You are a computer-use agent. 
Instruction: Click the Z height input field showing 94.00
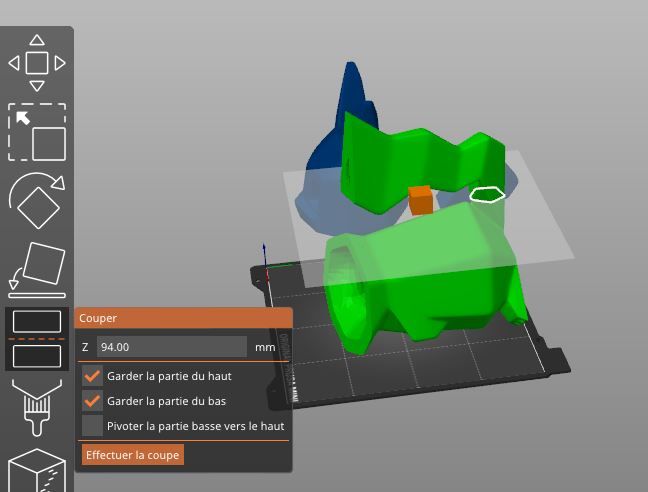tap(172, 347)
